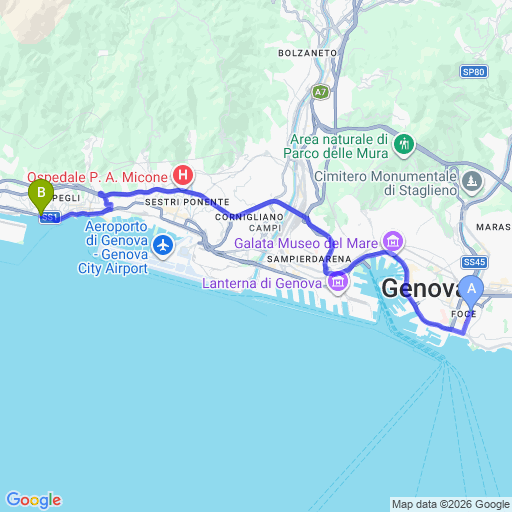Screen dimensions: 512x512
Task: Open the Galata Museo del Mare museum icon
Action: [393, 241]
